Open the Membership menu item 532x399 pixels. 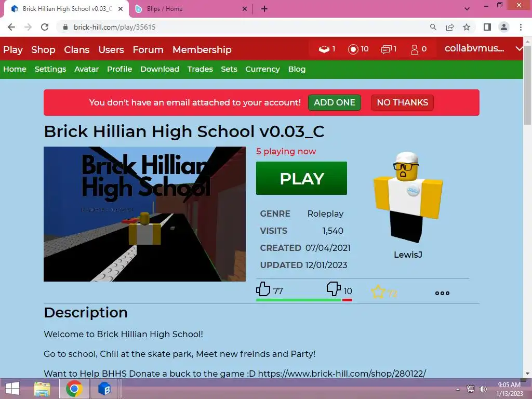click(x=202, y=49)
